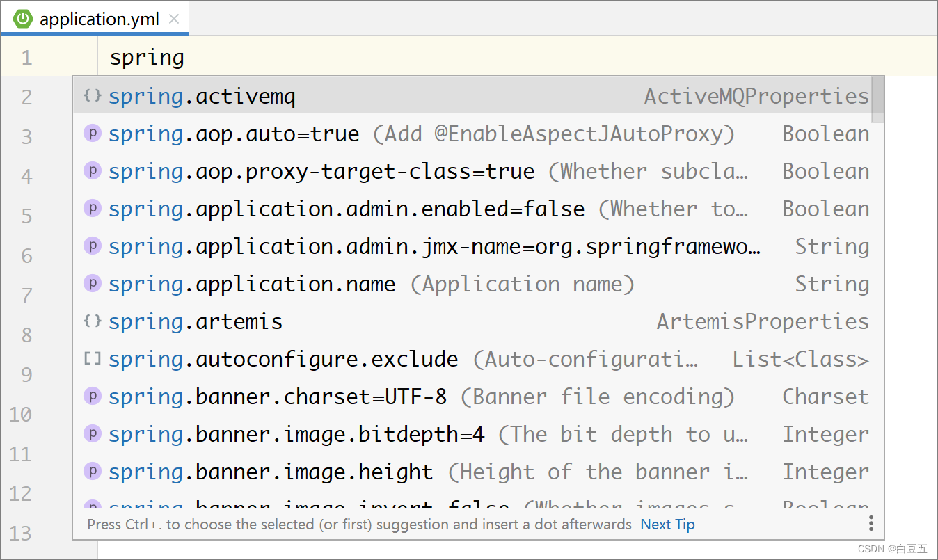The image size is (938, 560).
Task: Select spring.banner.image.bitdepth=4 suggestion
Action: click(473, 433)
